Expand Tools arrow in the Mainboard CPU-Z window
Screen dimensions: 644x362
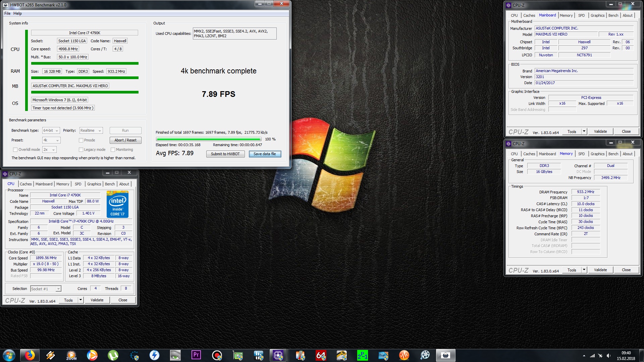(x=584, y=131)
